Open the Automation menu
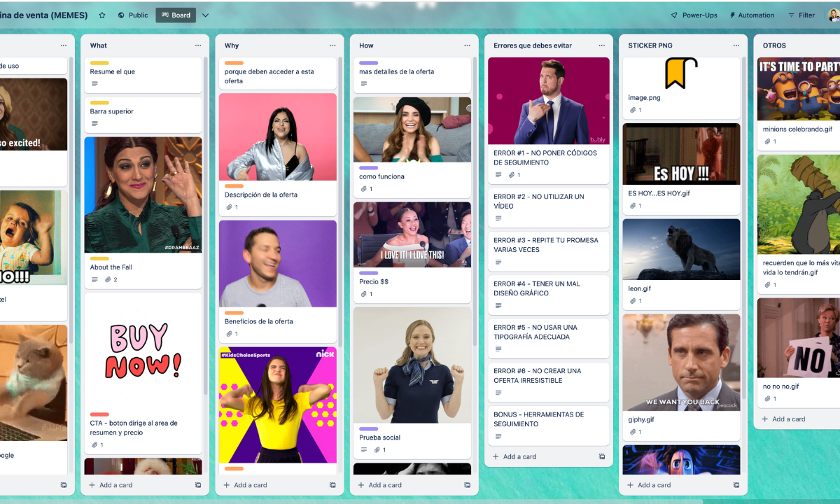Screen dimensions: 840x504 [752, 15]
